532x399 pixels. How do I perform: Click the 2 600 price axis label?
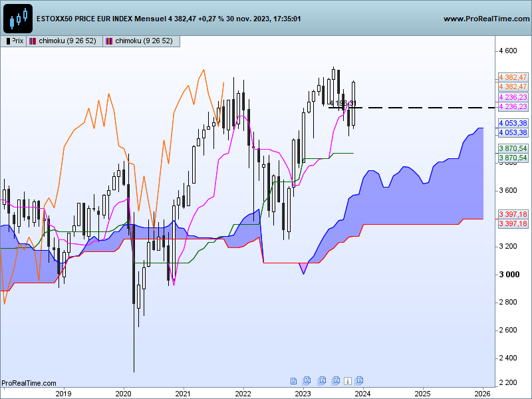508,330
